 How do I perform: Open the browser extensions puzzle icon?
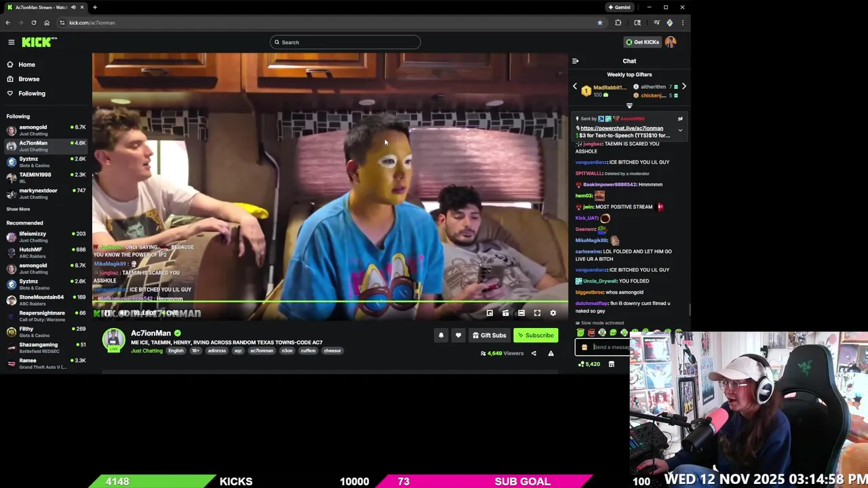(618, 22)
